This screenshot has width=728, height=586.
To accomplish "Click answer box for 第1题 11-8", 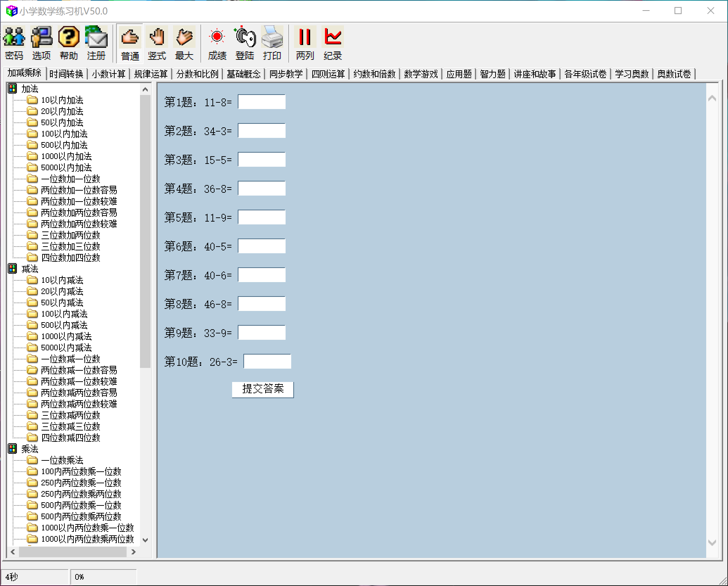I will pos(262,102).
